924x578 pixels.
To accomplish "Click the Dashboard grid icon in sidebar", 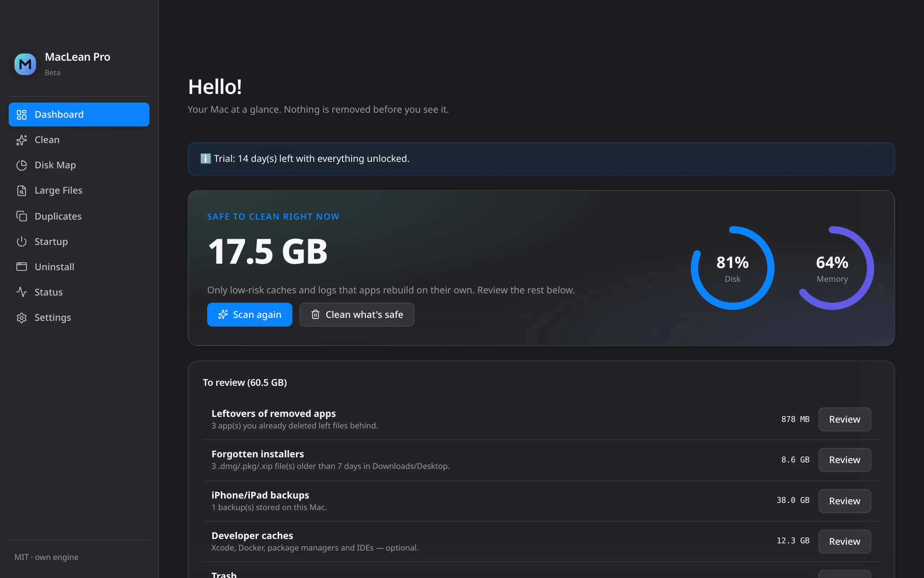I will click(22, 115).
